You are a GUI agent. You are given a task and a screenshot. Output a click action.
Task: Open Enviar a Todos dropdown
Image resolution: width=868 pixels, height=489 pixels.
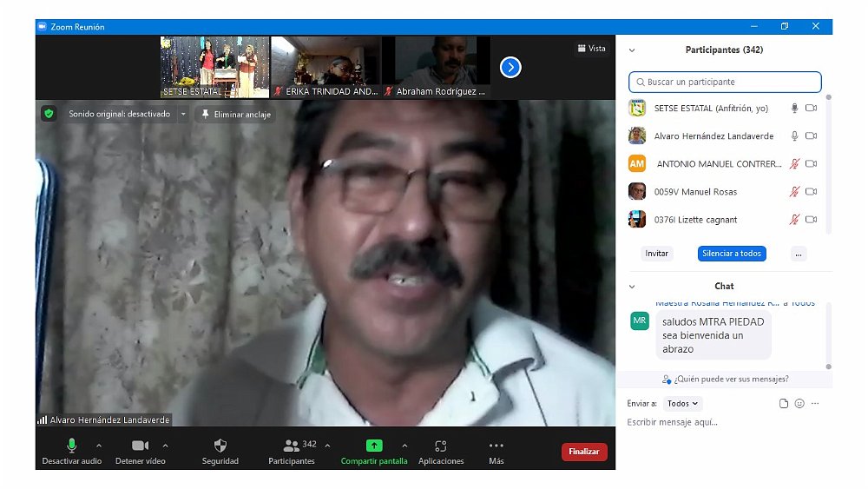pyautogui.click(x=682, y=404)
